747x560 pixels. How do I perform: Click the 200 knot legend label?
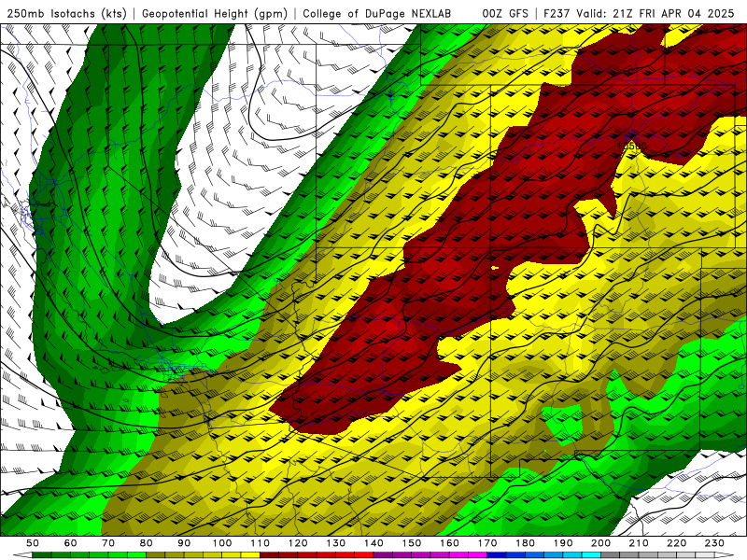click(x=600, y=543)
